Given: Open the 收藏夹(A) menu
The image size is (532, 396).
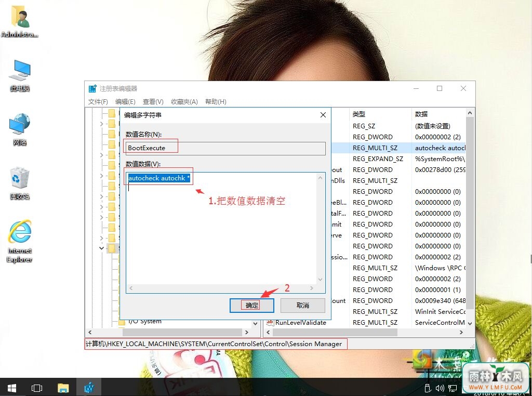Looking at the screenshot, I should [x=184, y=102].
